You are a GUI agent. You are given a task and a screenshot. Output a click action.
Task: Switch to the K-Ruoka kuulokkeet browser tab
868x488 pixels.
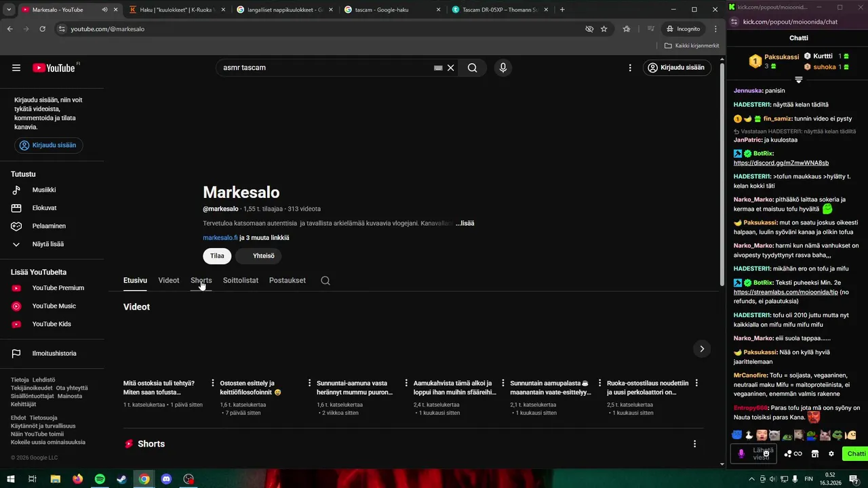[x=176, y=9]
